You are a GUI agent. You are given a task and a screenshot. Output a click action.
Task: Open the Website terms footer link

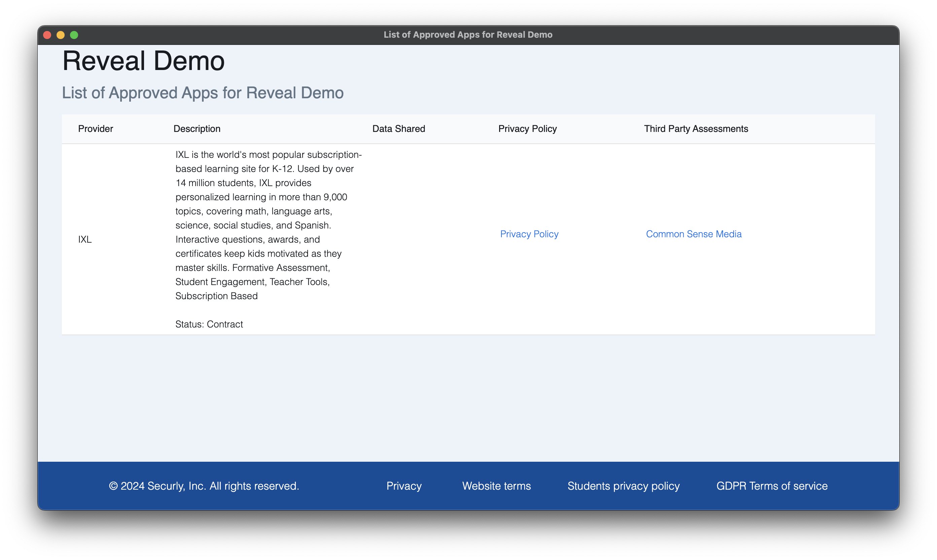(x=496, y=486)
